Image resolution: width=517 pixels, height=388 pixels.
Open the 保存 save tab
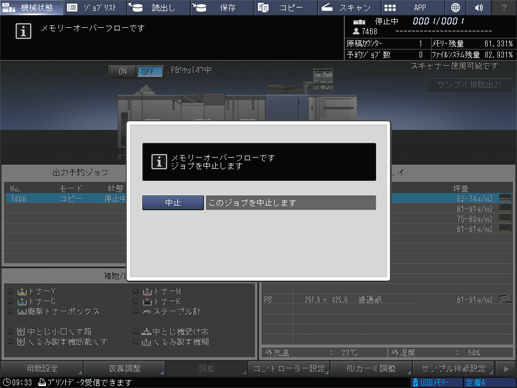222,7
